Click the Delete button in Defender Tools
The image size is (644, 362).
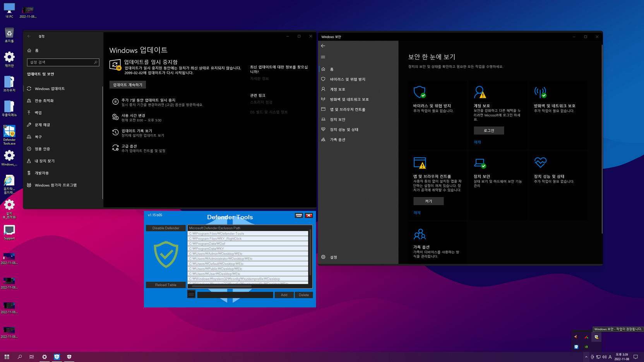coord(304,295)
